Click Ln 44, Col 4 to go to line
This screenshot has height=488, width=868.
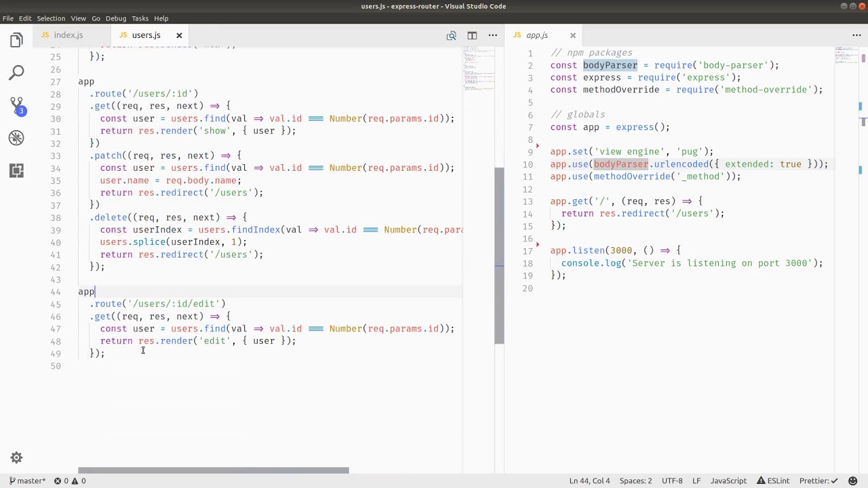click(x=589, y=481)
